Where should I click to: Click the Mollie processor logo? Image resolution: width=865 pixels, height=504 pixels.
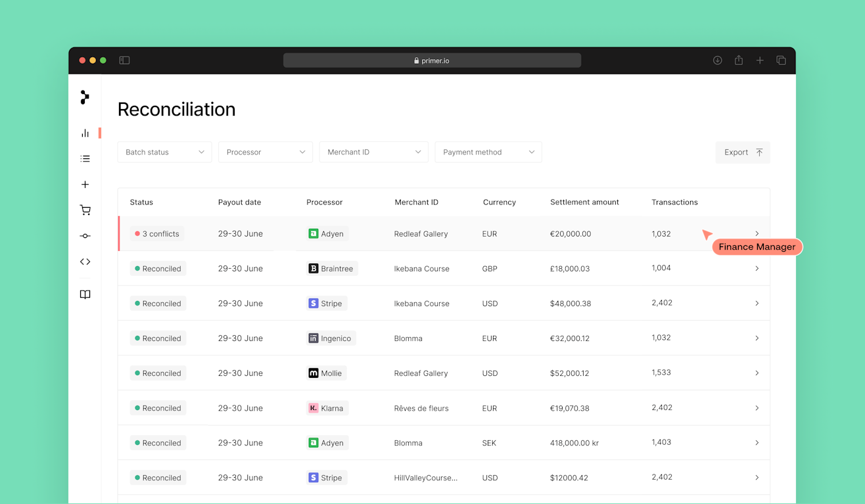pos(314,373)
